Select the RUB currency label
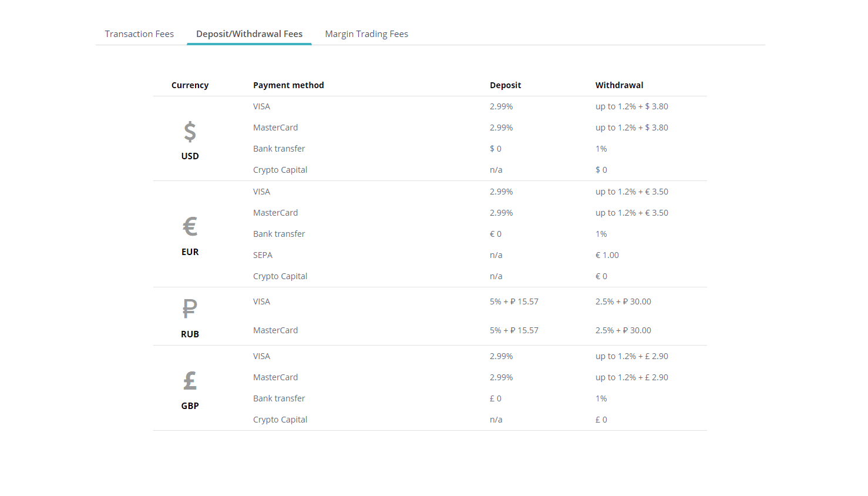 click(190, 334)
